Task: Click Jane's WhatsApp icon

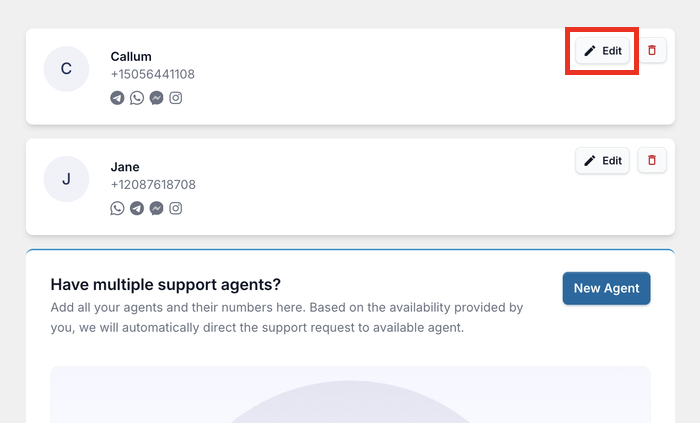Action: [x=117, y=208]
